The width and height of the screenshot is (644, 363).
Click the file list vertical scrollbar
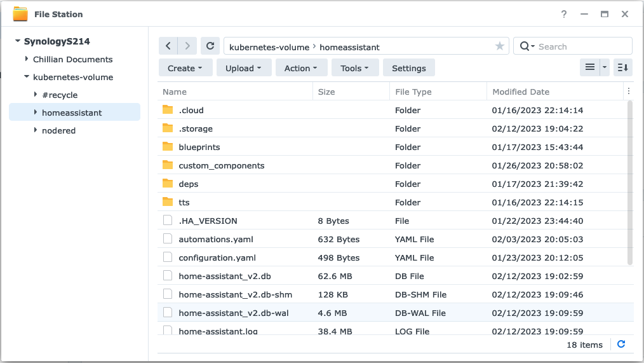(631, 183)
